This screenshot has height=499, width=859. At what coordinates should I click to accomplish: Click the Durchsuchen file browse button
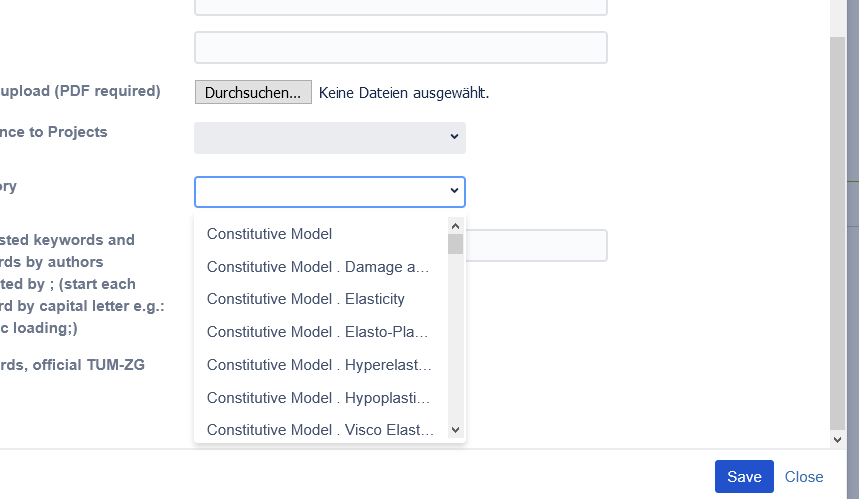tap(253, 93)
